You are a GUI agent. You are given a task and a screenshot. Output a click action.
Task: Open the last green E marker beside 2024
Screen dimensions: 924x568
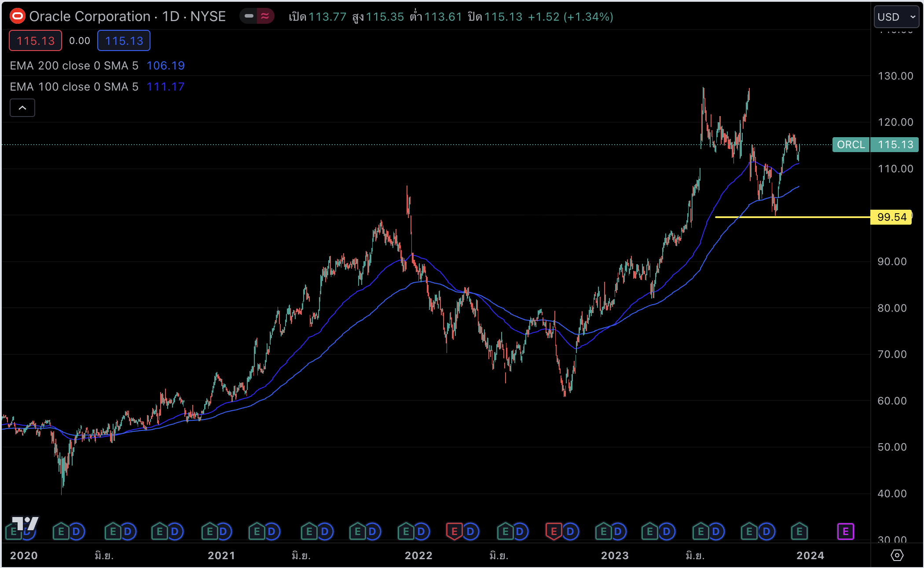(x=799, y=532)
